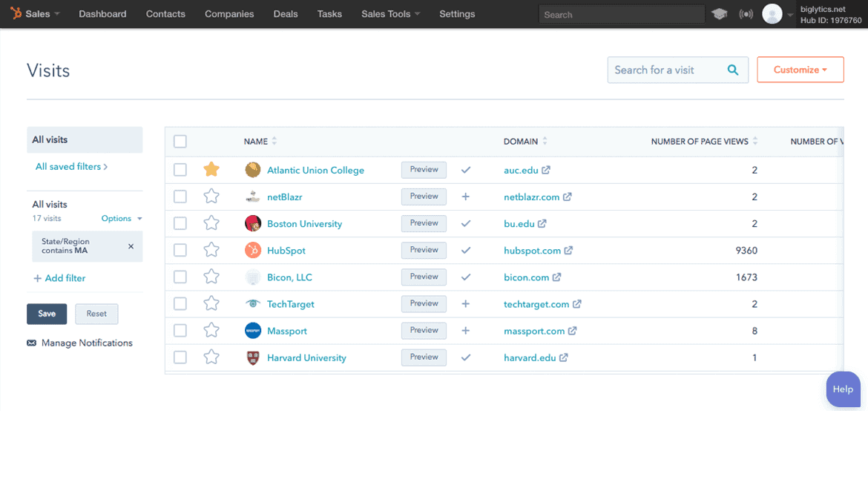Star the netBlazr row
This screenshot has width=868, height=488.
click(x=211, y=197)
